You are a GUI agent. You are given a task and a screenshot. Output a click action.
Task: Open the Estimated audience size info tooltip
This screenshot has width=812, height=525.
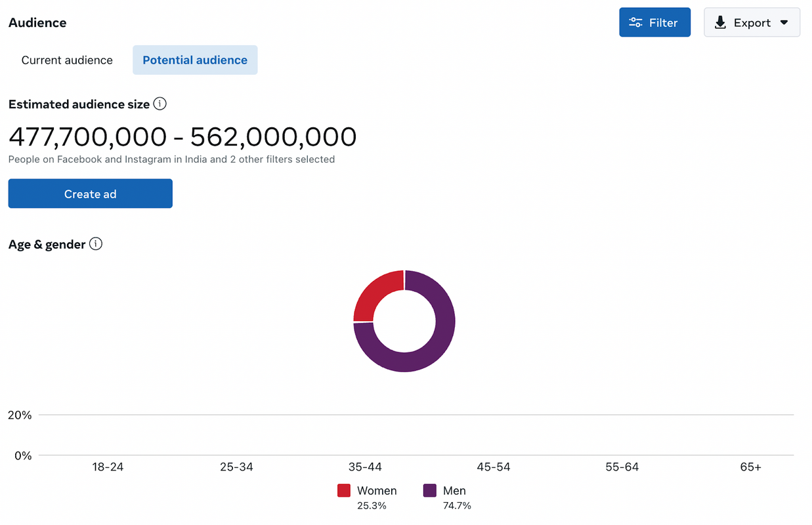160,104
